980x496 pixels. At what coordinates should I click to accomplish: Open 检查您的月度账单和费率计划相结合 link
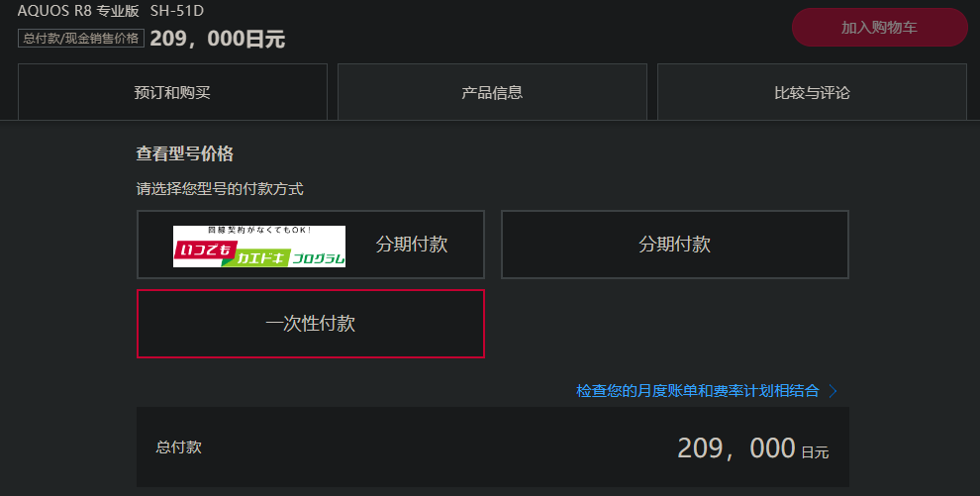coord(698,391)
